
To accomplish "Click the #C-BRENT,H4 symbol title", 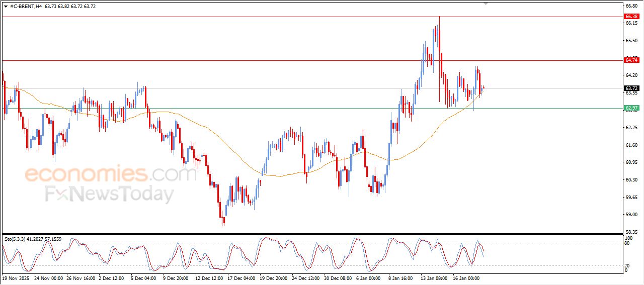I will (26, 7).
